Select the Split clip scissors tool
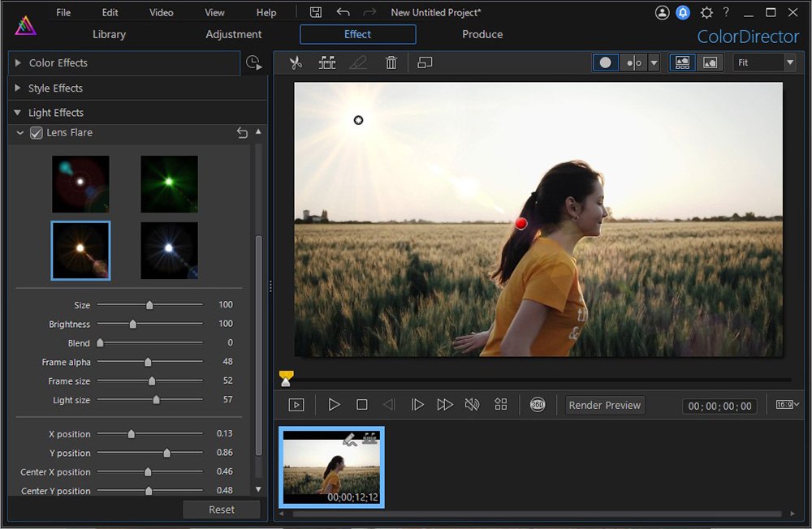812x529 pixels. coord(296,62)
